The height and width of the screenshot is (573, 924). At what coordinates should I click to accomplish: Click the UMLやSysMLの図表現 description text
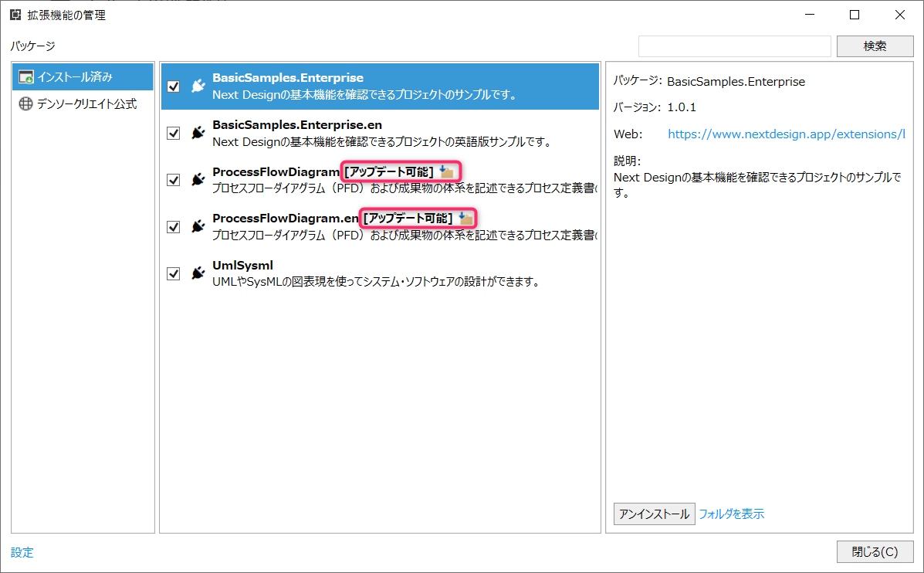point(376,282)
